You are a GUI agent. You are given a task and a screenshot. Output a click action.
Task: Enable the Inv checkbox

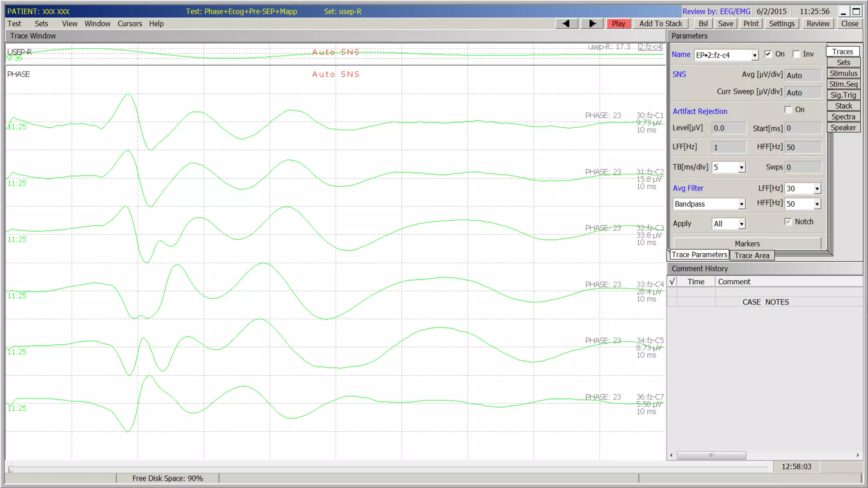coord(796,54)
